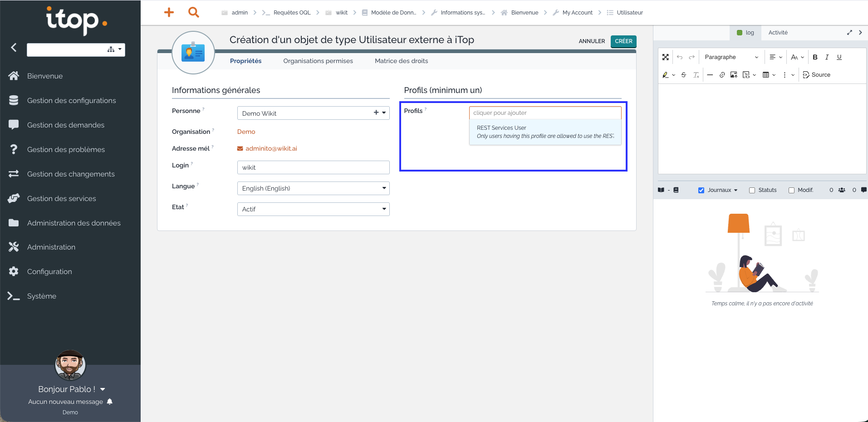868x422 pixels.
Task: Open the global search magnifier
Action: tap(194, 12)
